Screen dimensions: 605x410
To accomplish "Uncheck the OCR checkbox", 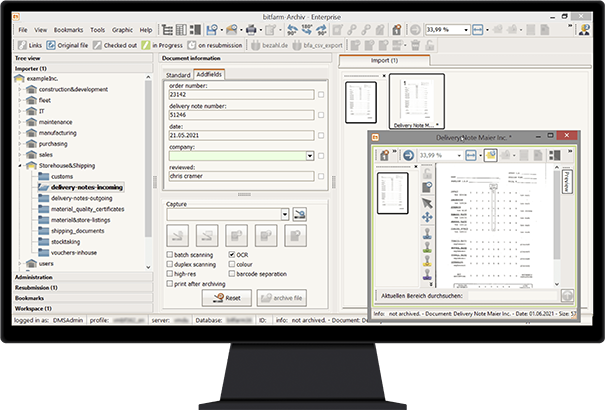I will (x=232, y=255).
